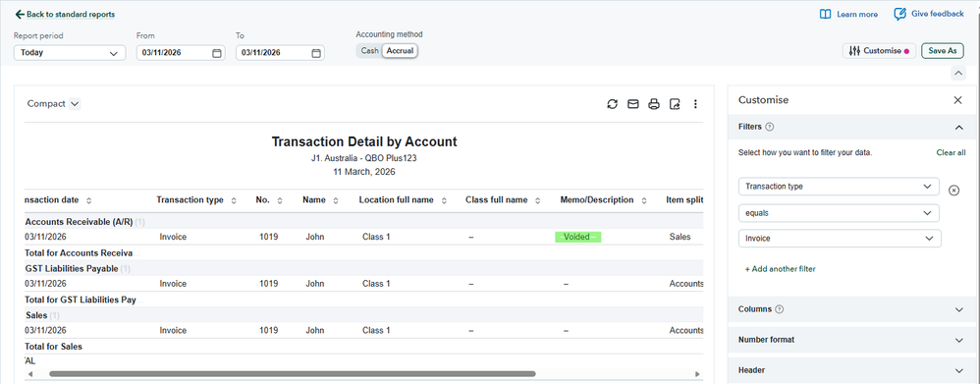Click the Filters help question icon
The image size is (980, 384).
tap(770, 127)
